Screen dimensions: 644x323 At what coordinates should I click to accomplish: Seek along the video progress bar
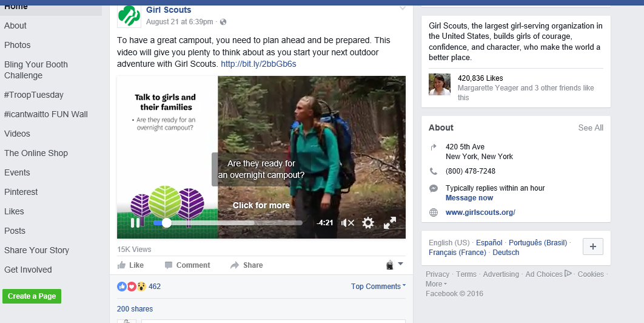pyautogui.click(x=227, y=223)
